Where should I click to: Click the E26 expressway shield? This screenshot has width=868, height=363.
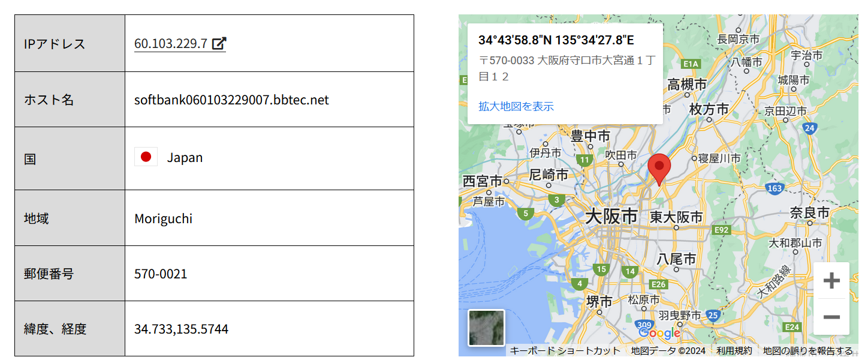[659, 284]
